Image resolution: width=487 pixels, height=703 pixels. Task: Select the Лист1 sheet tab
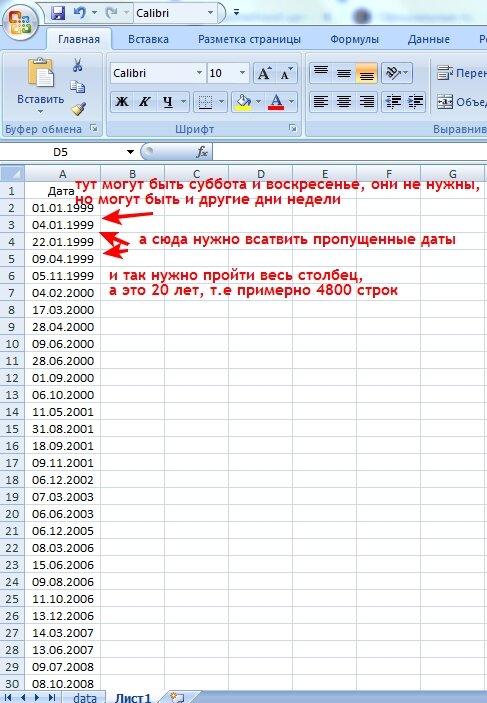coord(133,698)
